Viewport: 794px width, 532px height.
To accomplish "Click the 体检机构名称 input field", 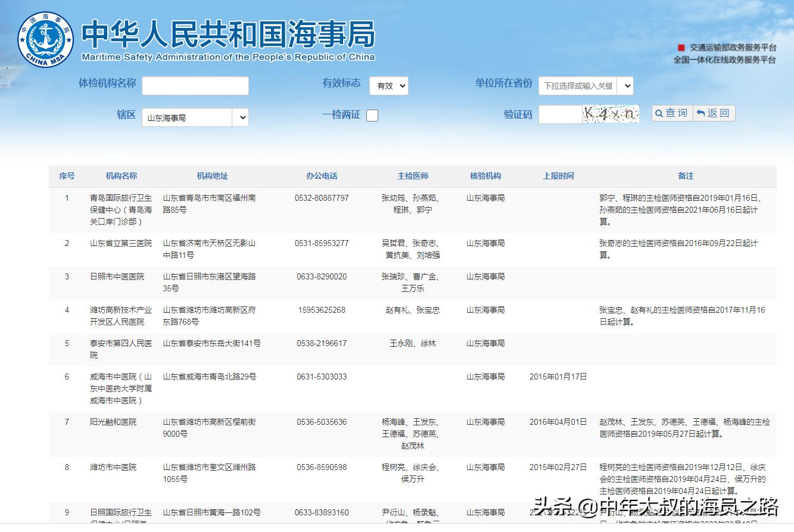I will point(195,85).
